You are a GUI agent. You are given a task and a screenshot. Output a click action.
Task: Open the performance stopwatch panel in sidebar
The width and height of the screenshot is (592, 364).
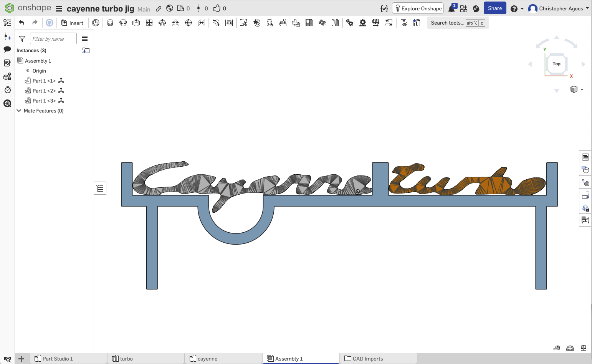7,90
